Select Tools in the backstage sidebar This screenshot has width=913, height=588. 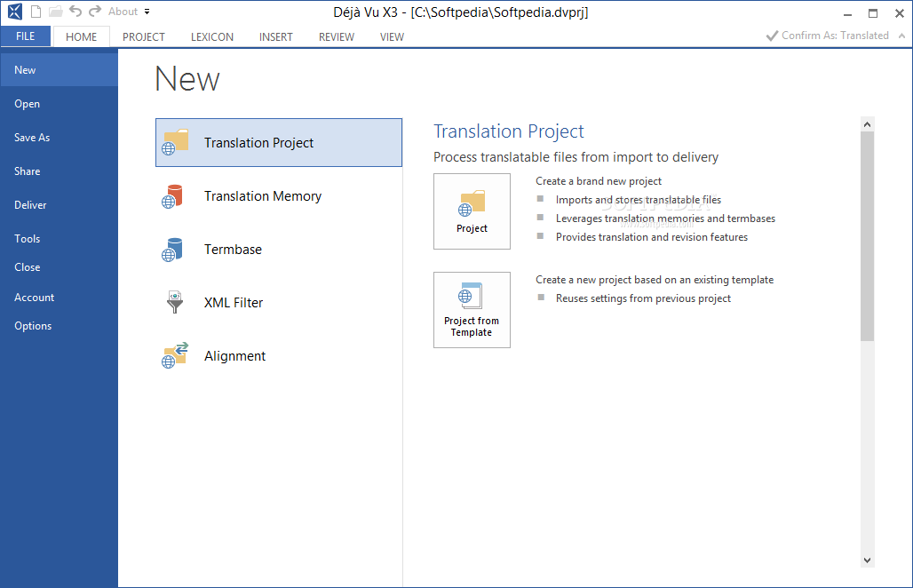[x=59, y=239]
